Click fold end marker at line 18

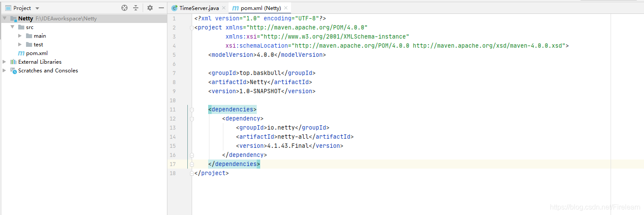click(192, 173)
